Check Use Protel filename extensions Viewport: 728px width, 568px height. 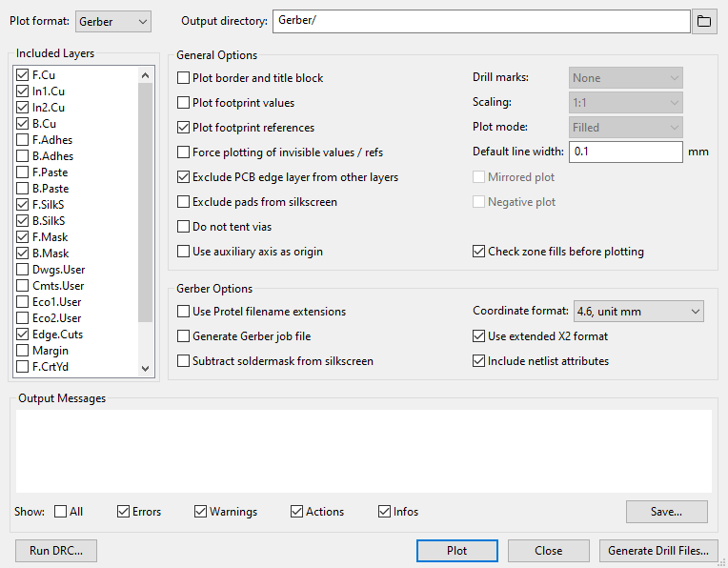tap(183, 312)
